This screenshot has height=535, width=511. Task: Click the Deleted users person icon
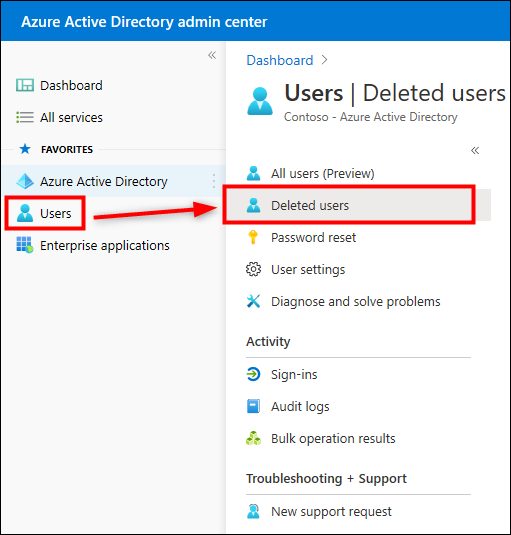pyautogui.click(x=253, y=205)
